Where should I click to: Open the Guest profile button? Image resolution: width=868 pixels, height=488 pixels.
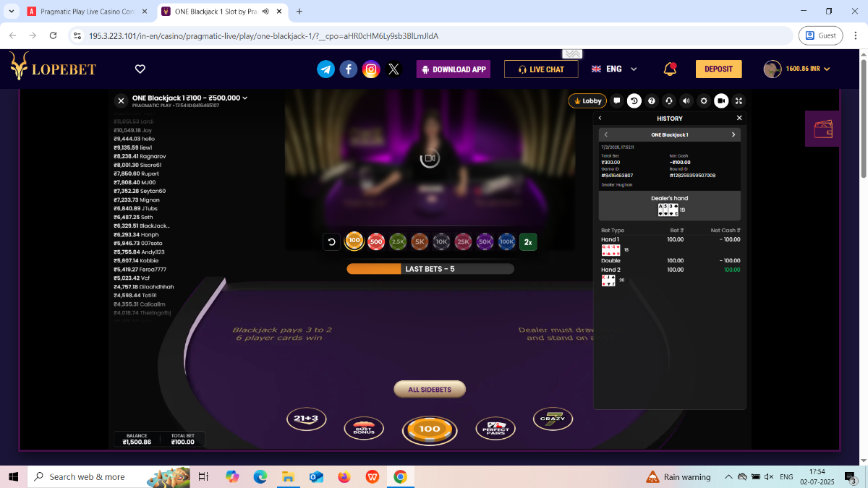[x=821, y=35]
